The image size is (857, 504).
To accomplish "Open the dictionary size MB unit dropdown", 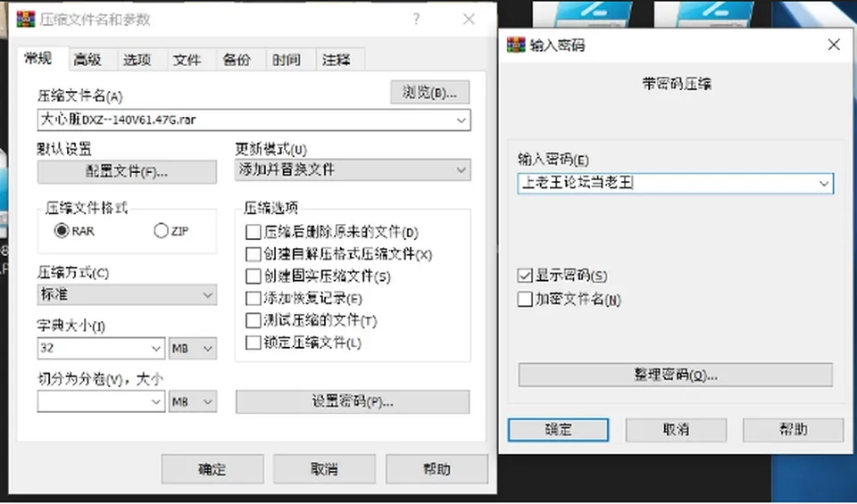I will coord(193,349).
